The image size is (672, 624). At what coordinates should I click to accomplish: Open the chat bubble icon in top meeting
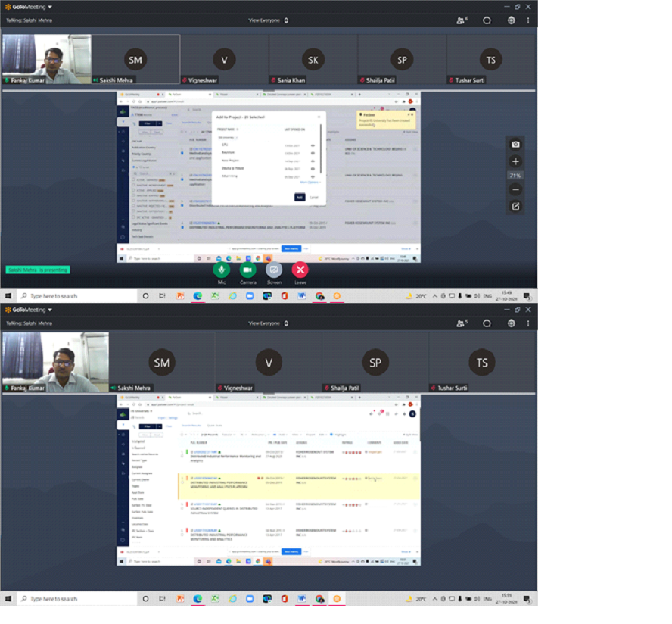point(487,20)
